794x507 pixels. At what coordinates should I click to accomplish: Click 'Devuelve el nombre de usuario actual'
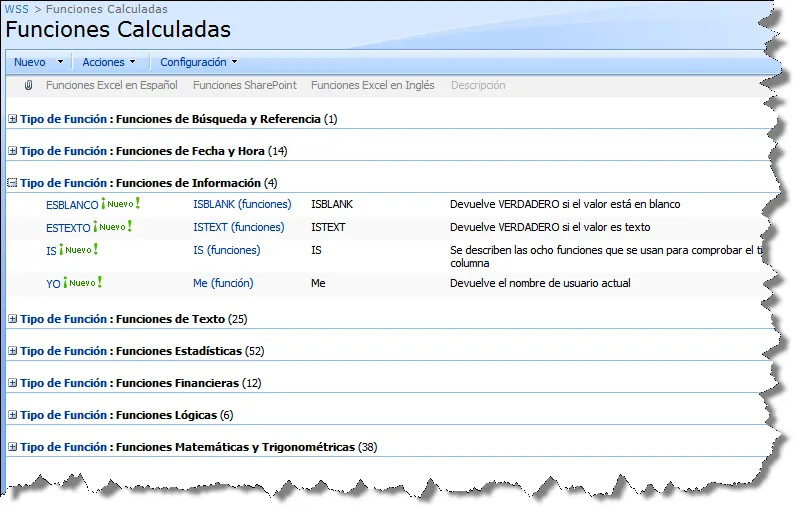(x=540, y=283)
